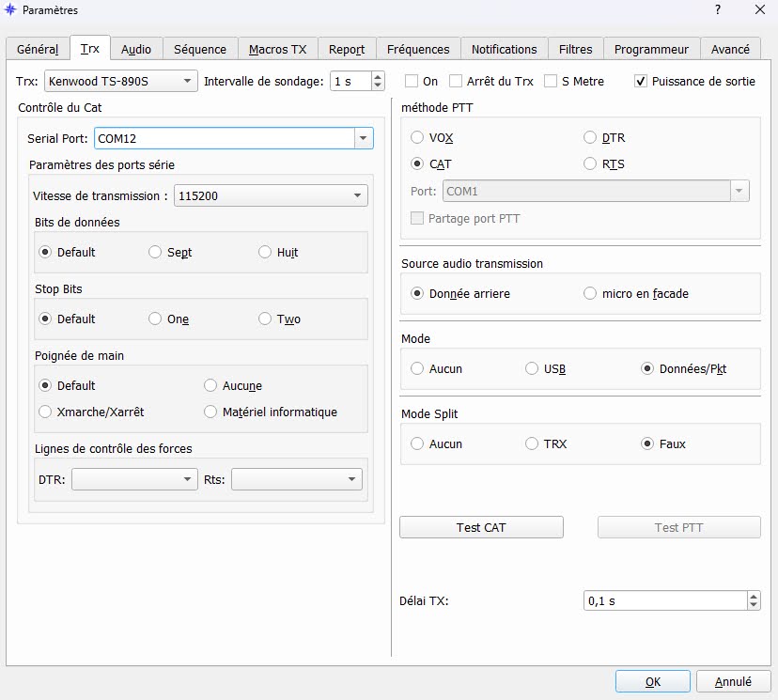The width and height of the screenshot is (778, 700).
Task: Select DTR as PTT method
Action: click(x=589, y=137)
